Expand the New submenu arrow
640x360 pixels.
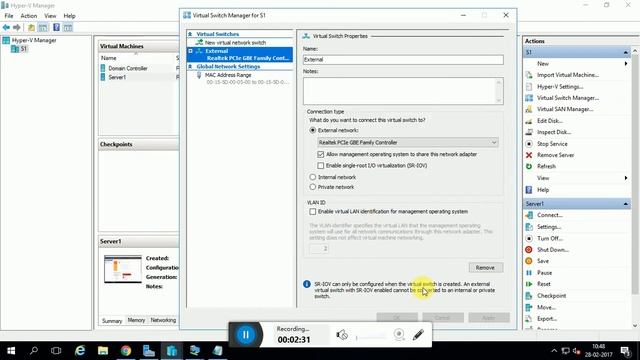[x=626, y=64]
